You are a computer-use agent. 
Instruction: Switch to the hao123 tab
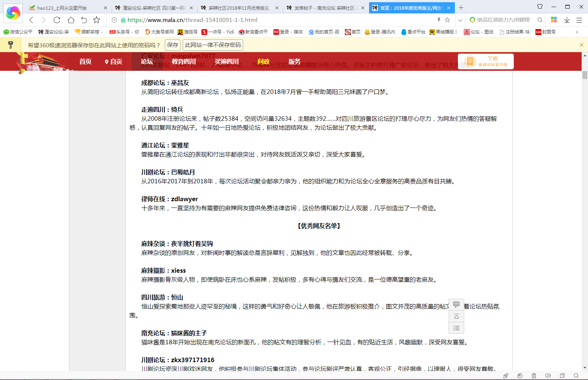tap(62, 8)
